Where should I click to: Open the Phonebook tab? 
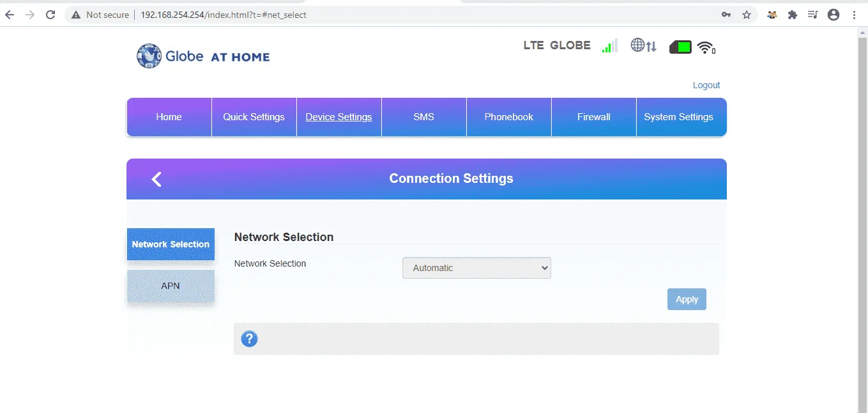coord(509,117)
